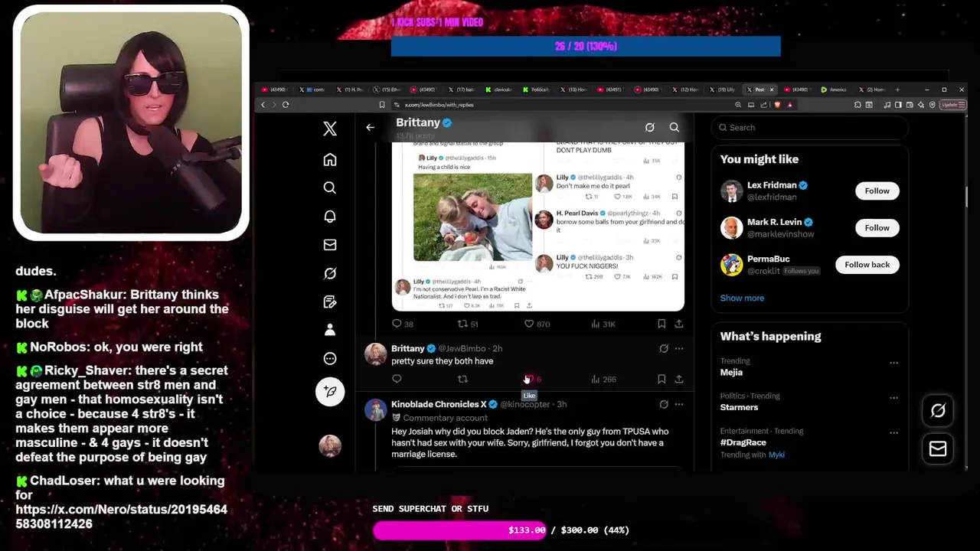Share the post with 31K views
The width and height of the screenshot is (980, 551).
coord(678,324)
